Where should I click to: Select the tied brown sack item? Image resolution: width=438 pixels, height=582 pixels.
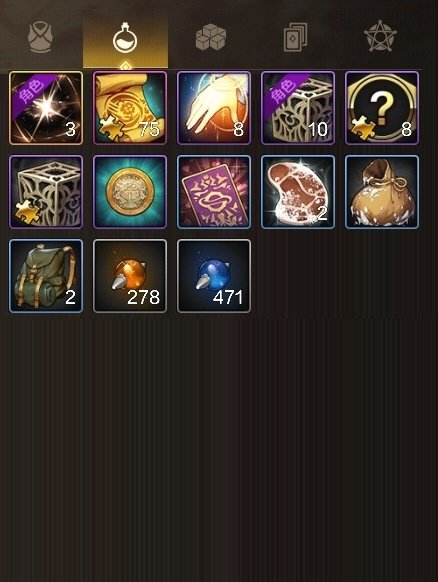[x=382, y=192]
